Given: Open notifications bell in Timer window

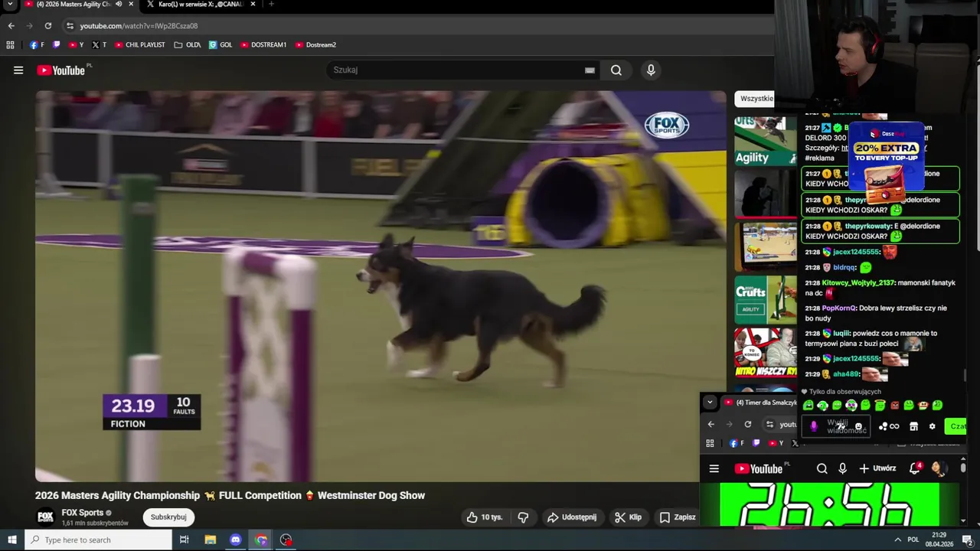Looking at the screenshot, I should (915, 469).
